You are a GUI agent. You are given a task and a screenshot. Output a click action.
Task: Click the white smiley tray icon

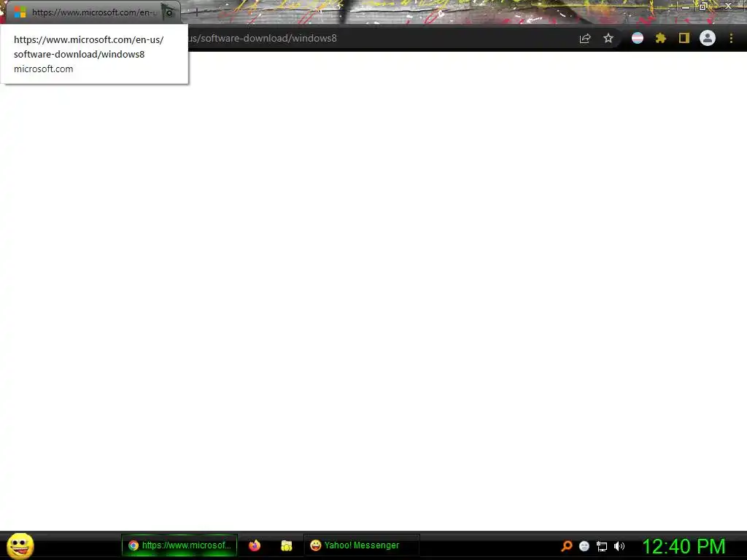(x=584, y=546)
